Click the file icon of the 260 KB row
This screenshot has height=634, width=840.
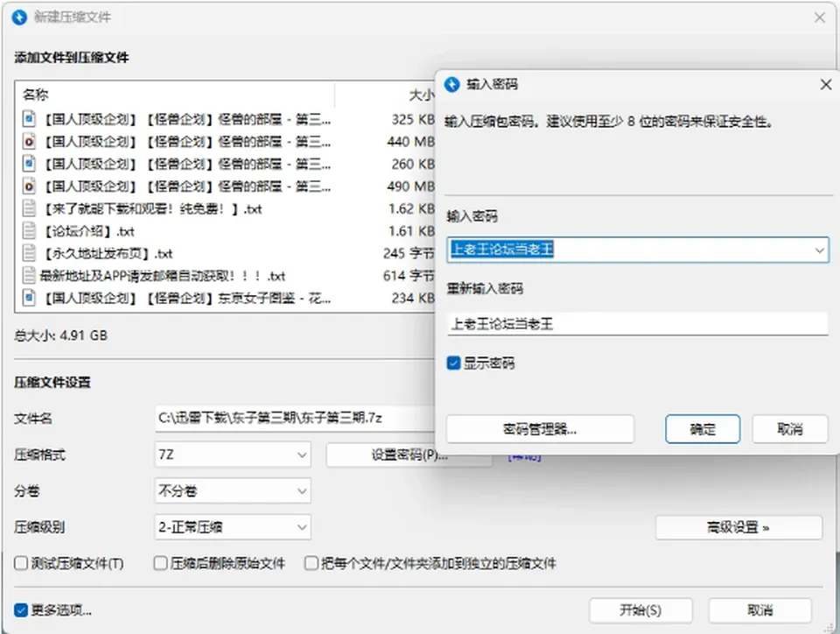29,164
